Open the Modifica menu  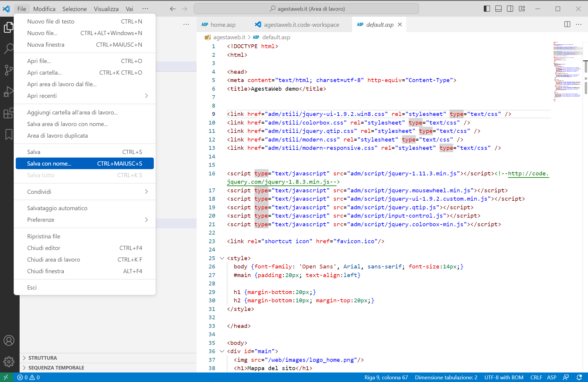click(x=44, y=9)
